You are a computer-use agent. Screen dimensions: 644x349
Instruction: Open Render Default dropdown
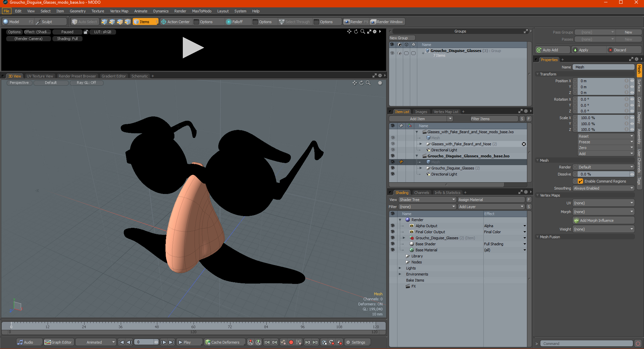point(603,167)
